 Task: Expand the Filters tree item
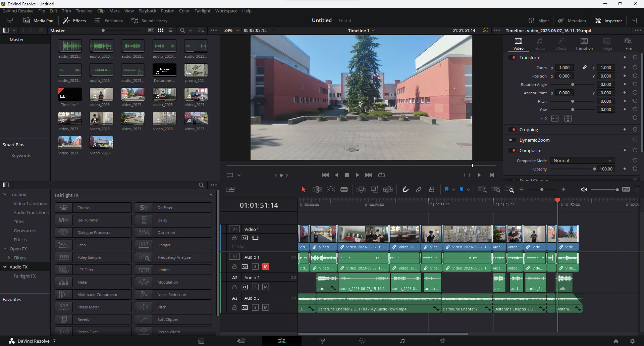click(9, 258)
